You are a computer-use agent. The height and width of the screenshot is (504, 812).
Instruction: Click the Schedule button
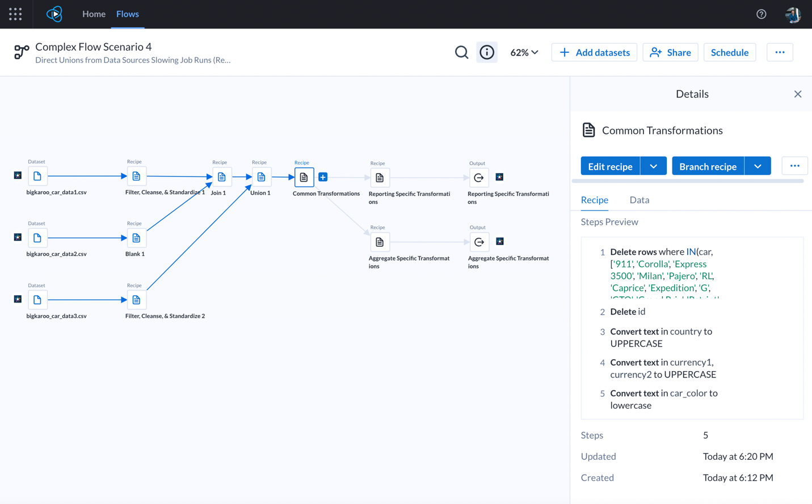coord(730,52)
